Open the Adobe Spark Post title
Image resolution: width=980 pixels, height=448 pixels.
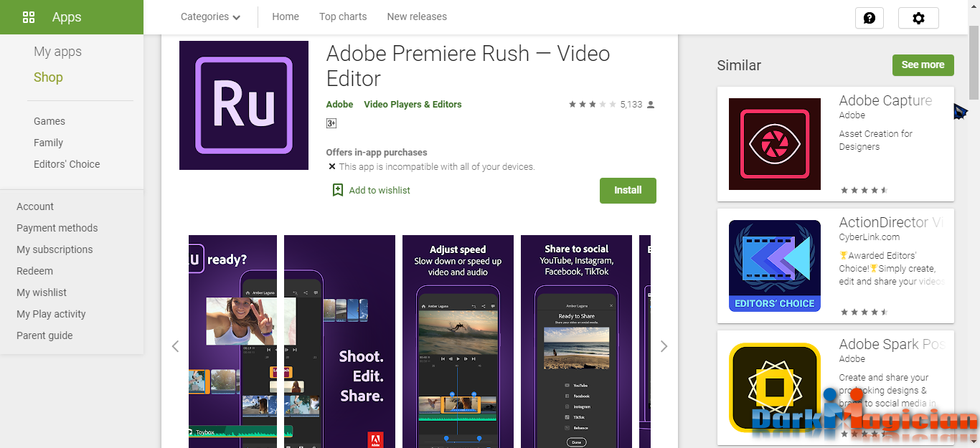pos(892,344)
